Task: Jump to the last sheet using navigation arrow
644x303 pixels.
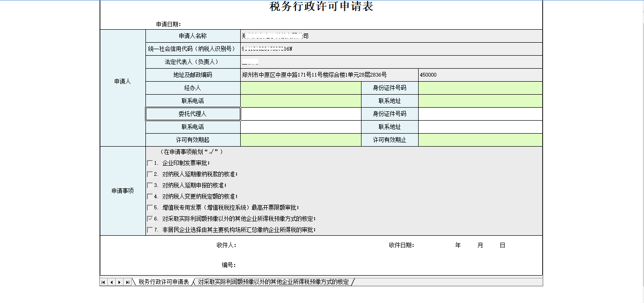Action: click(x=127, y=282)
